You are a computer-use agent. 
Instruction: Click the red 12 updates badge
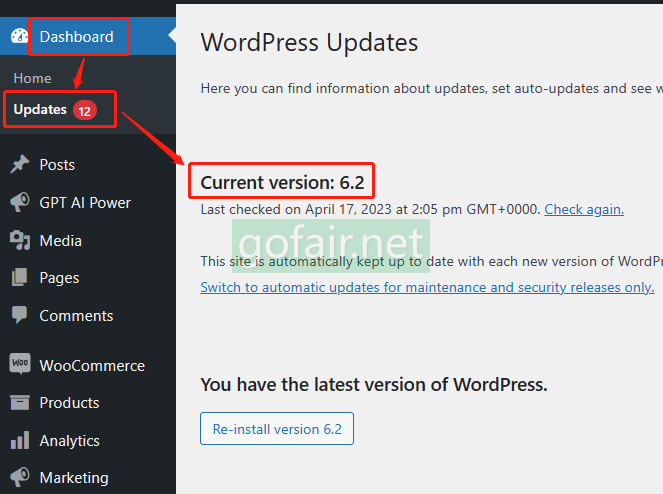pos(85,111)
